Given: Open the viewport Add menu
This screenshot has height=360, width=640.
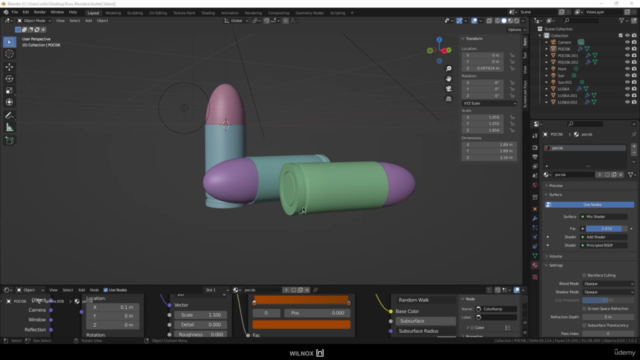Looking at the screenshot, I should [x=88, y=20].
